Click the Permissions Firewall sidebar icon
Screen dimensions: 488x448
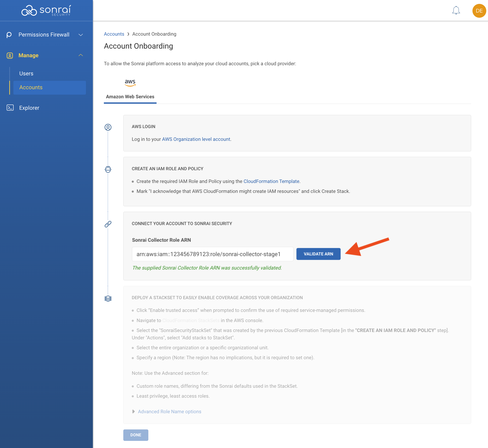9,35
